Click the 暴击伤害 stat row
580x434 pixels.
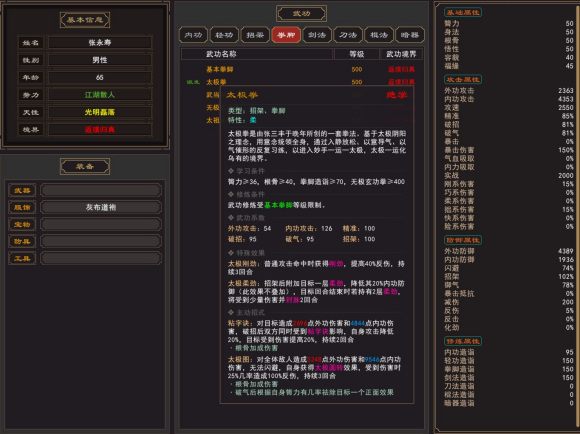click(509, 150)
